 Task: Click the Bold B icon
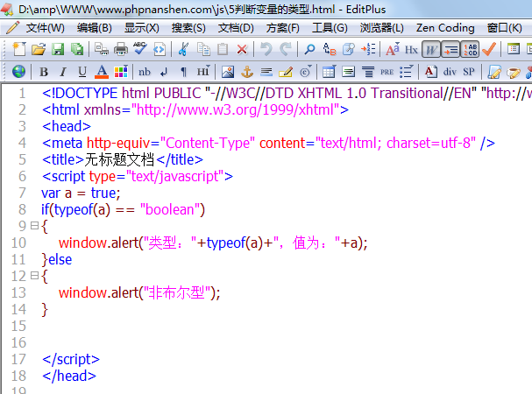pyautogui.click(x=44, y=72)
